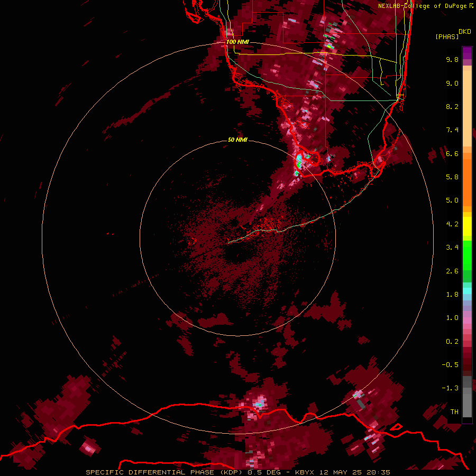The image size is (476, 476).
Task: Click the TH threshold legend label
Action: point(454,412)
